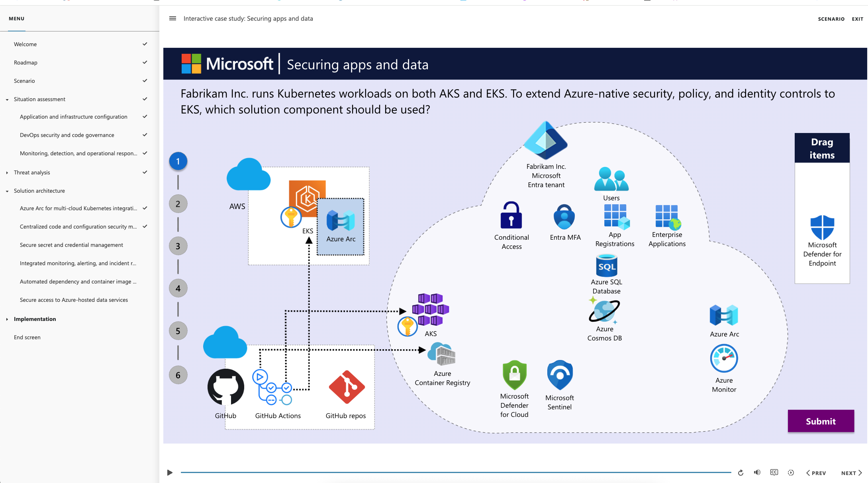Click the key icon beside AKS
The image size is (868, 483).
pos(408,327)
